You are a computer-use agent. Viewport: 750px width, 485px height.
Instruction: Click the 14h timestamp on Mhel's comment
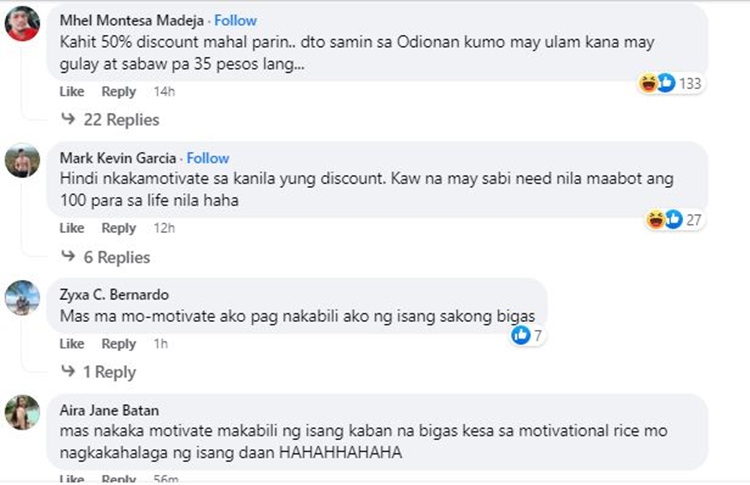tap(164, 92)
